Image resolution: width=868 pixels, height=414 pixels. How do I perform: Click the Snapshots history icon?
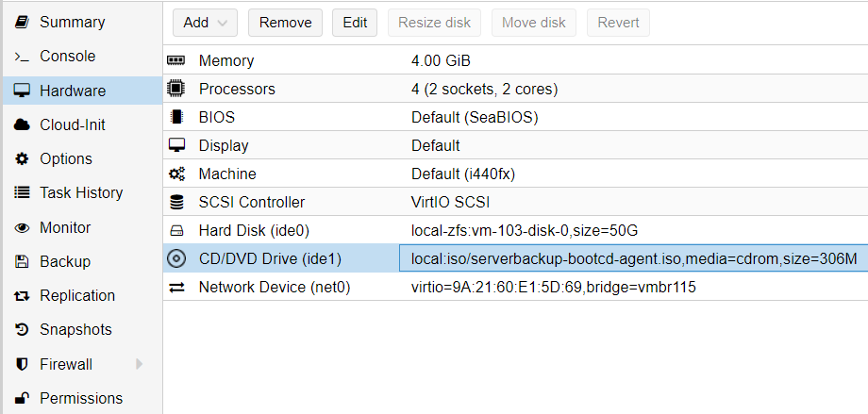pos(22,330)
